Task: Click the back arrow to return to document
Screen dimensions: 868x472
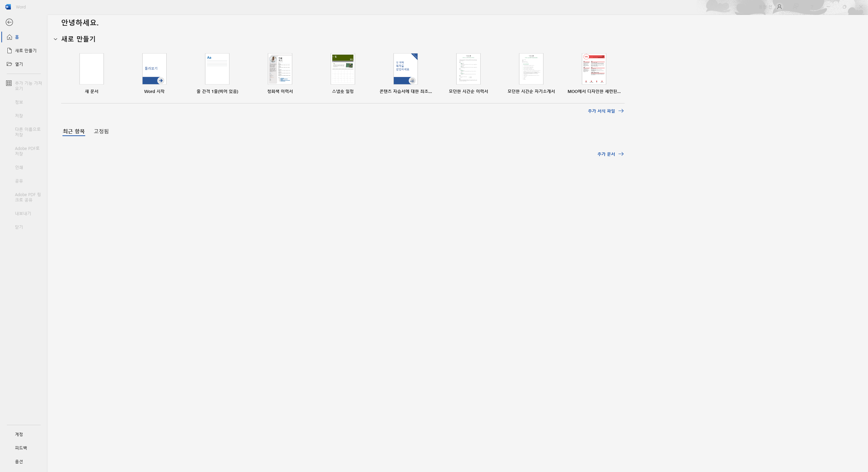Action: coord(10,22)
